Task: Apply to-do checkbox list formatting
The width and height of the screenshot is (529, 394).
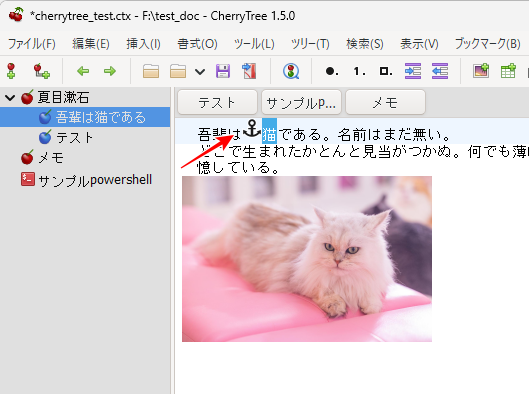Action: point(386,71)
